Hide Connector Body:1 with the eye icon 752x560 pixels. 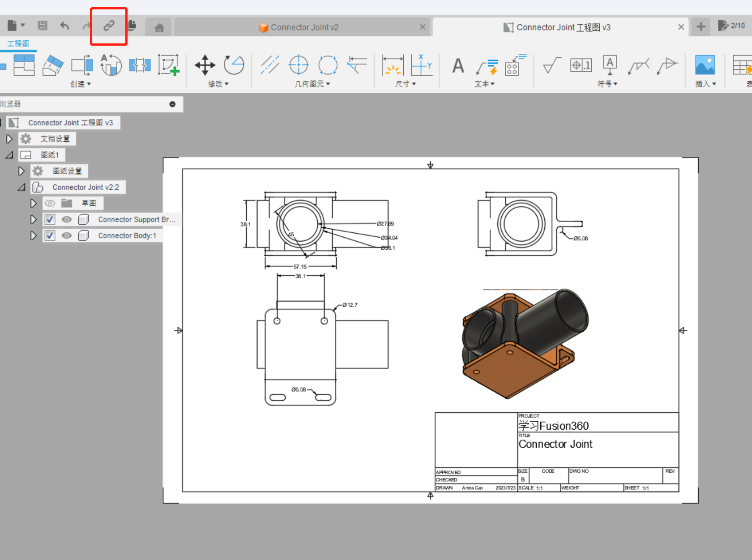click(x=67, y=235)
